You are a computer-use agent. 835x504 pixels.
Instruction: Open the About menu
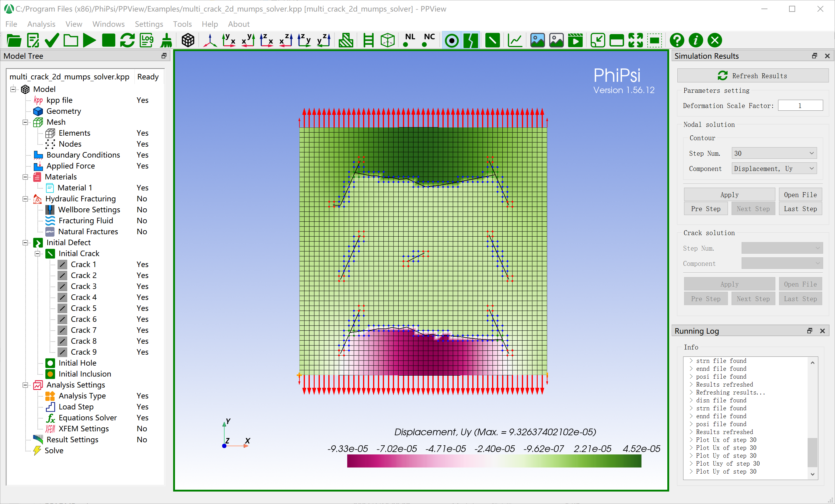point(239,24)
